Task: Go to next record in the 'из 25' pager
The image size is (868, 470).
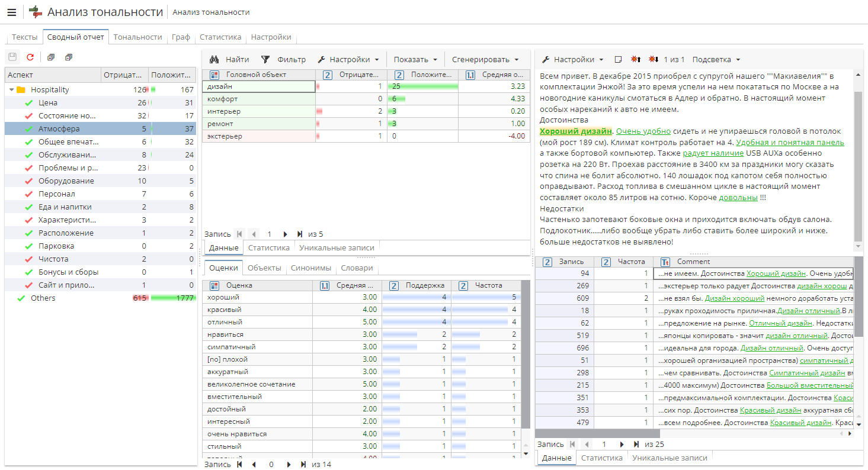Action: point(622,444)
